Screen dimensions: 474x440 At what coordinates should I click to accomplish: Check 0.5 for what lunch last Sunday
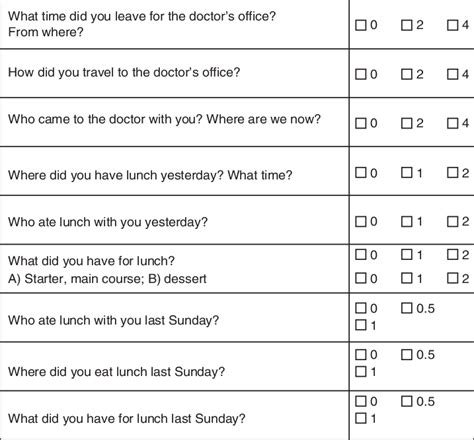point(407,401)
